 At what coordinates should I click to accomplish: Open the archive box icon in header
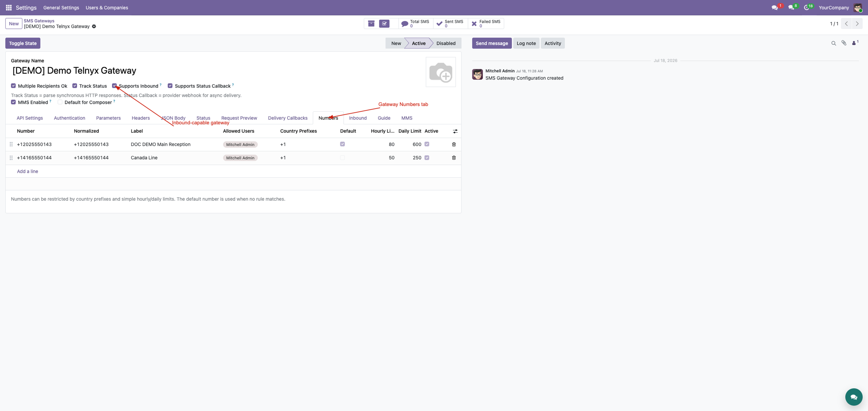pos(371,23)
